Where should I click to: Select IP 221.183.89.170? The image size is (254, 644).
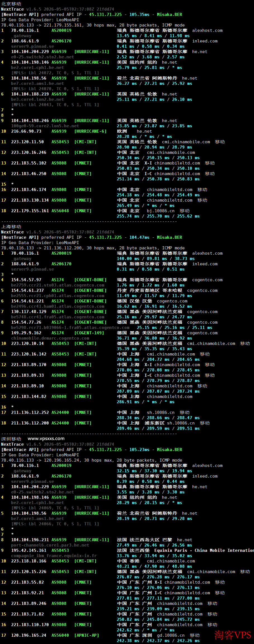point(29,365)
